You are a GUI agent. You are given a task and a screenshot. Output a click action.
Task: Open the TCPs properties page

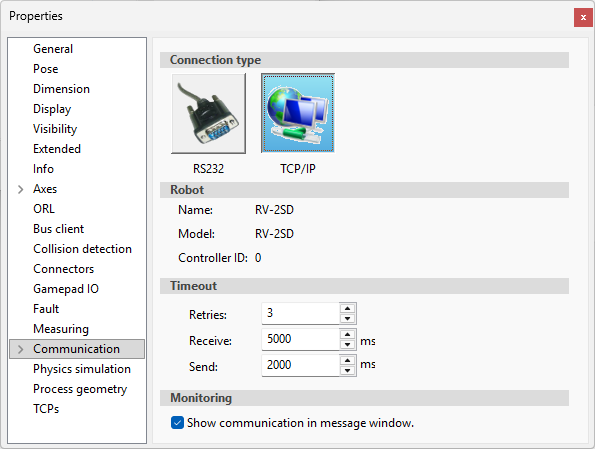point(46,409)
